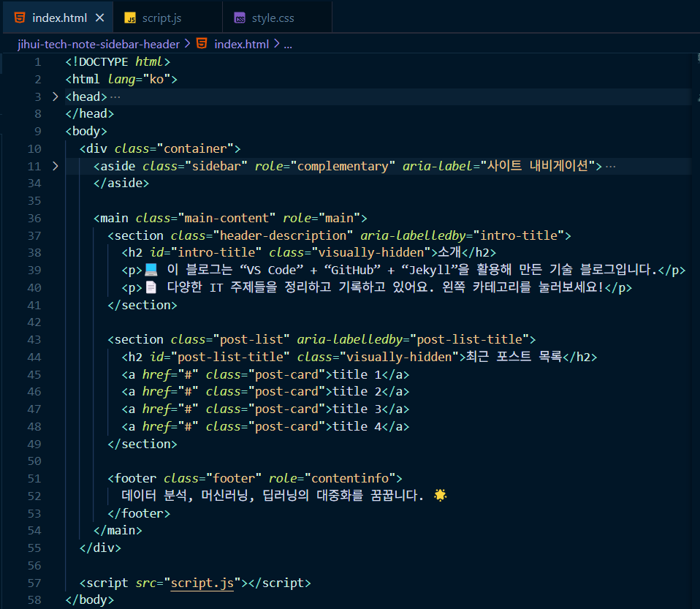
Task: Open the script.js tab
Action: (167, 18)
